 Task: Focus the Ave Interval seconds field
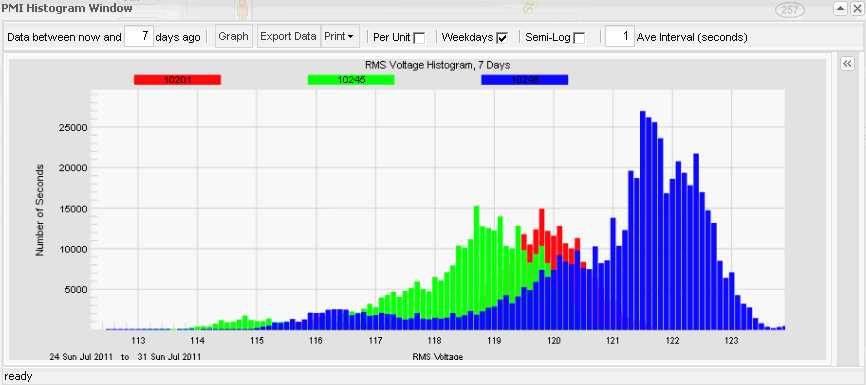pyautogui.click(x=620, y=37)
